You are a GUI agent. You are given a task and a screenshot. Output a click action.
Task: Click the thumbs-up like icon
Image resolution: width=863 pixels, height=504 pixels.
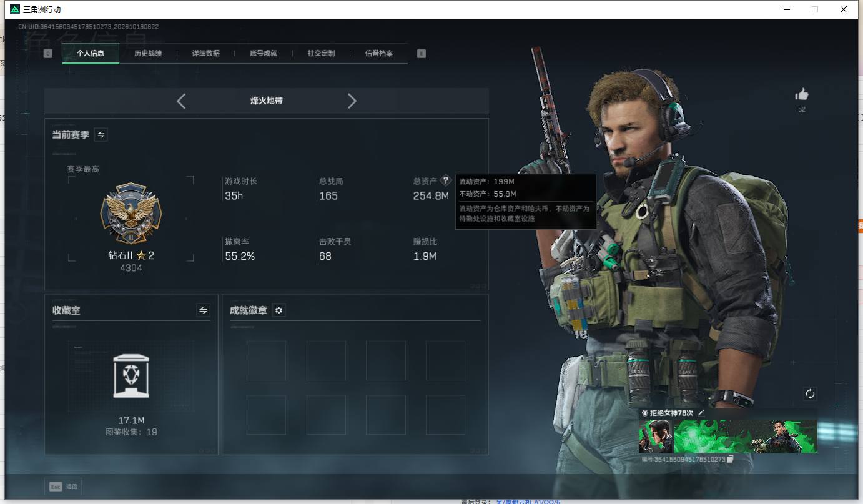coord(802,94)
